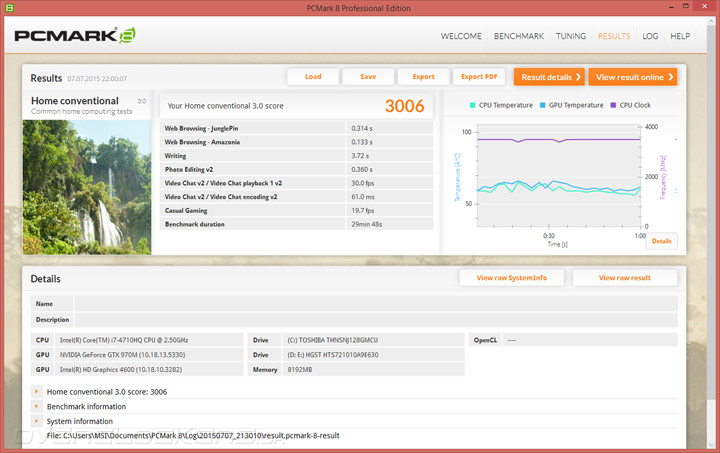Select the Photo Editing v2 row
This screenshot has width=720, height=453.
point(296,169)
